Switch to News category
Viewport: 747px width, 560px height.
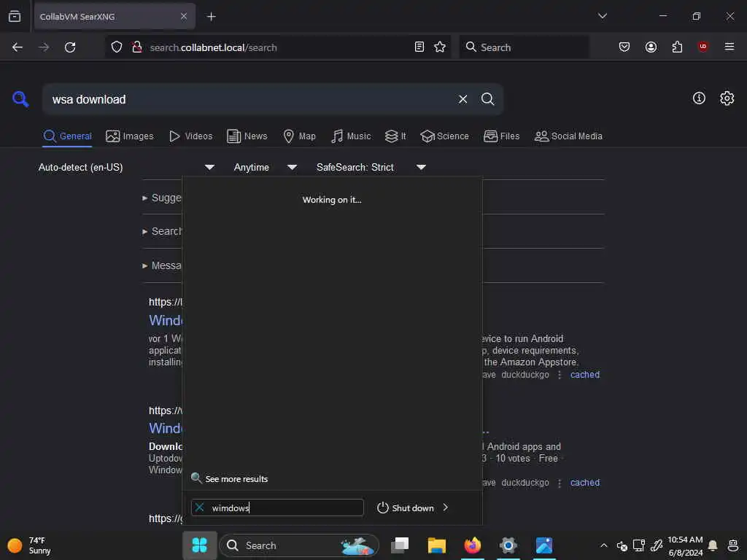[x=247, y=136]
